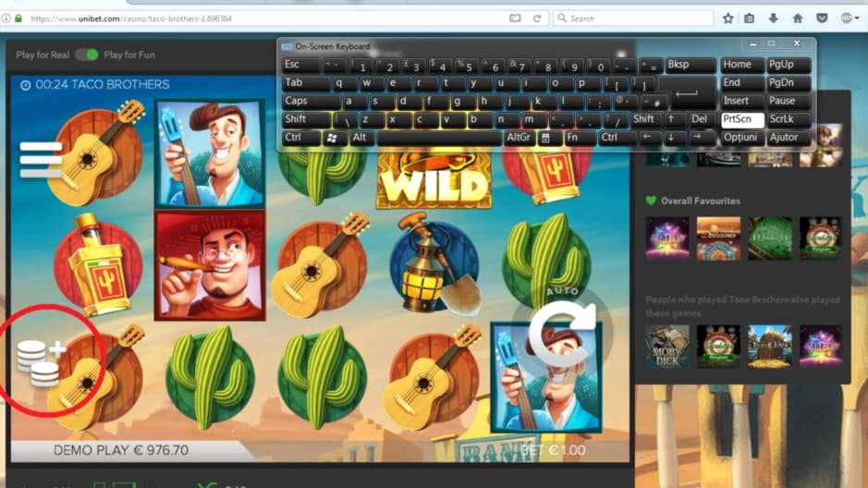Click the z key on On-Screen Keyboard
This screenshot has height=488, width=868.
tap(373, 120)
